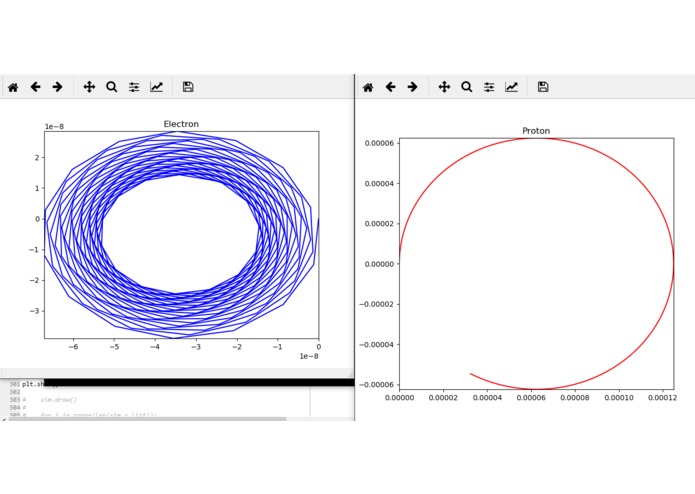
Task: Click the Electron plot title
Action: [x=181, y=124]
